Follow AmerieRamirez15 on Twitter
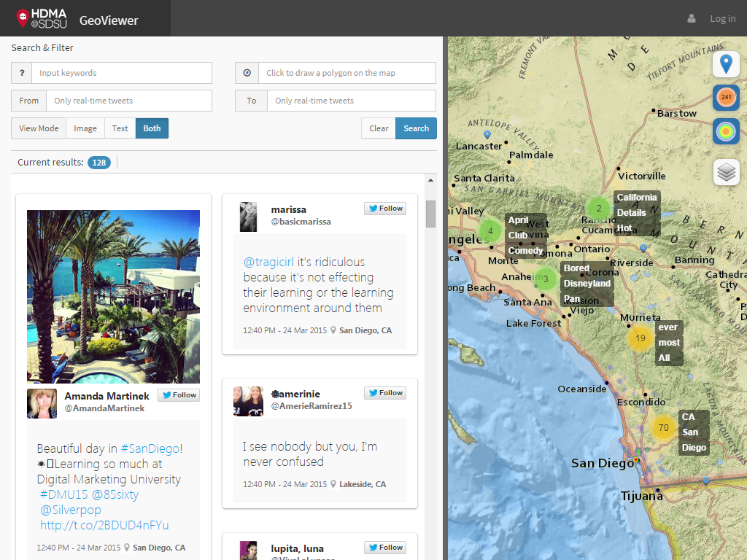Screen dimensions: 747x560 [385, 393]
